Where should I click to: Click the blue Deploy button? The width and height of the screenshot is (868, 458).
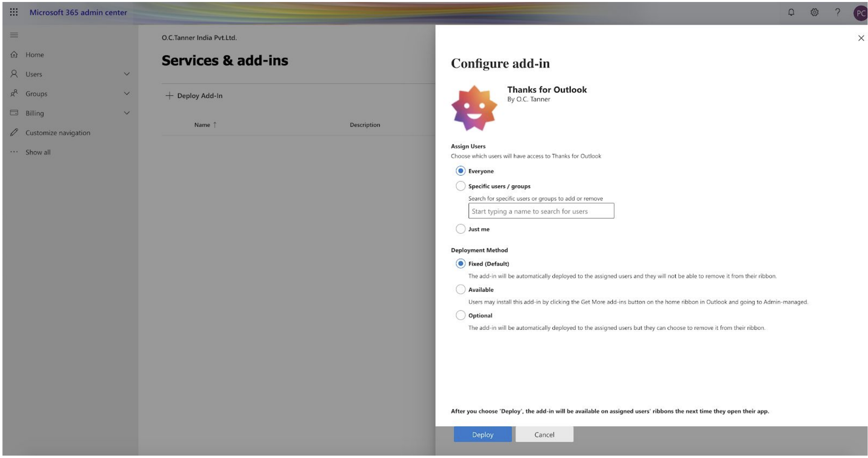point(482,434)
